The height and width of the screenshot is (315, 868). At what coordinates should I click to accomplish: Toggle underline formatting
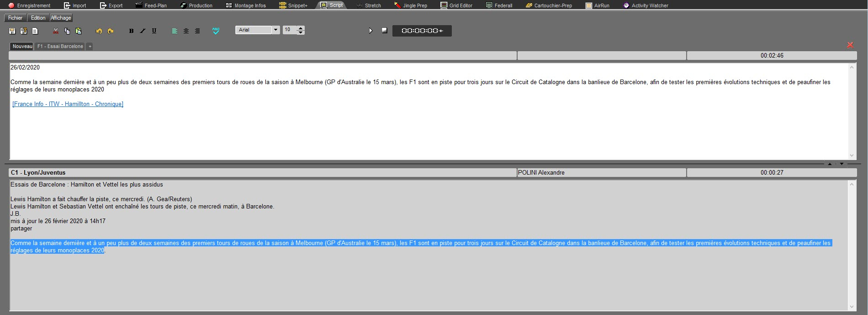pyautogui.click(x=154, y=31)
